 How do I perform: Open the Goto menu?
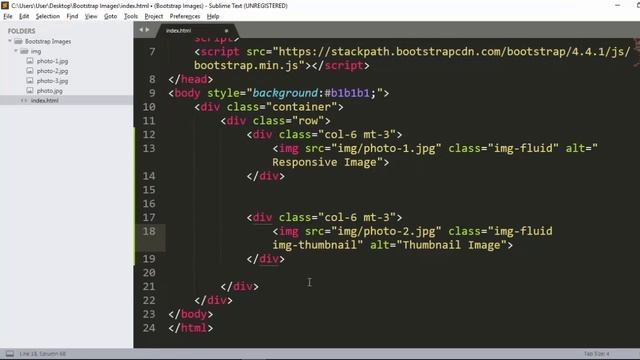tap(110, 16)
